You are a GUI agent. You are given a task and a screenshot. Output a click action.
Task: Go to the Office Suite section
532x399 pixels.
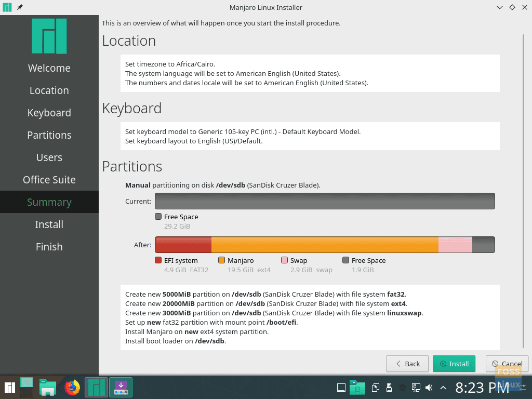[x=49, y=179]
